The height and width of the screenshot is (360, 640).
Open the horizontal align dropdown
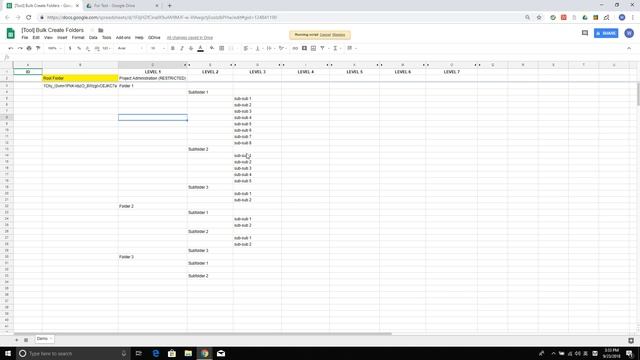tap(247, 48)
